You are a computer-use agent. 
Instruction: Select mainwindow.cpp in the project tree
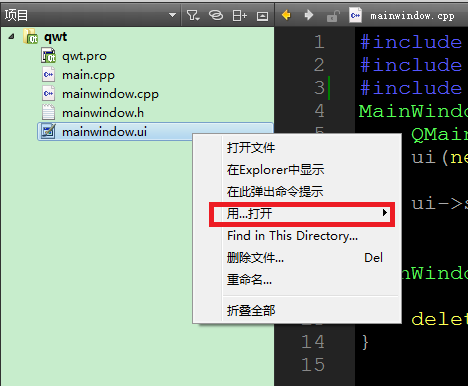point(110,94)
